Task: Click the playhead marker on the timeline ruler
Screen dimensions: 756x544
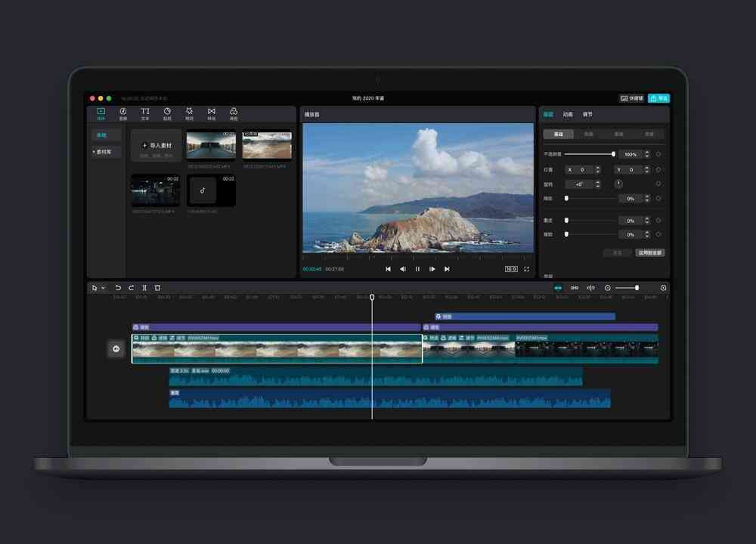Action: coord(372,297)
